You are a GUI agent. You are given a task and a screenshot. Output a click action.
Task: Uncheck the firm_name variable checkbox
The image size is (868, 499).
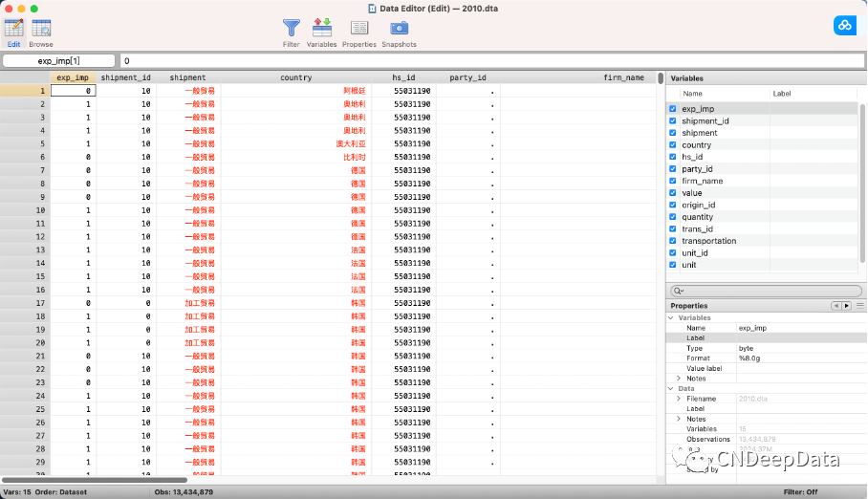(673, 181)
